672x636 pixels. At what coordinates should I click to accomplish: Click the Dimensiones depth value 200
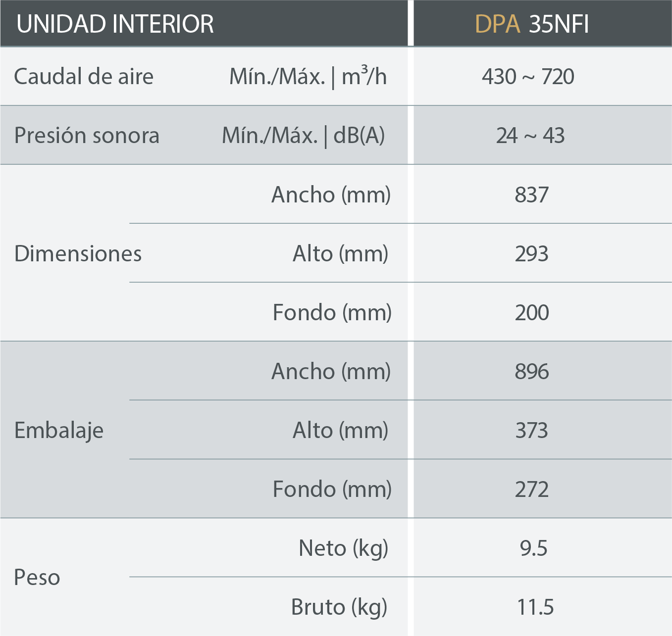click(532, 312)
